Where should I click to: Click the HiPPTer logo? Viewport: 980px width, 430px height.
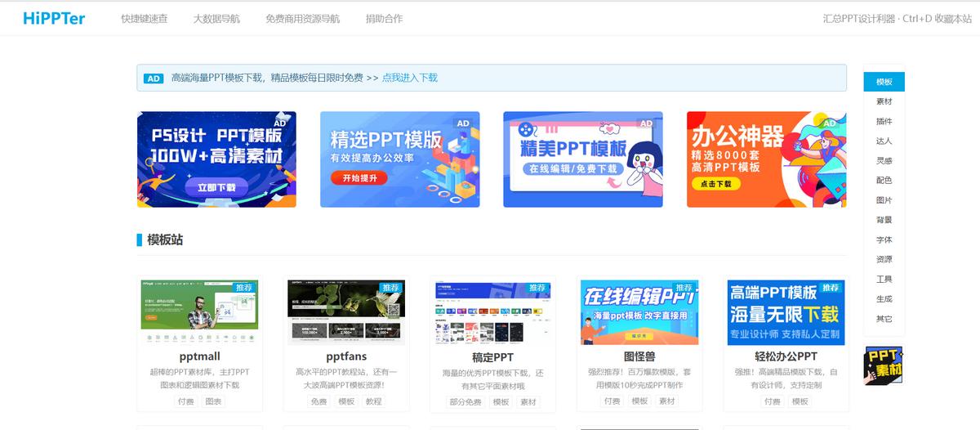pyautogui.click(x=54, y=18)
